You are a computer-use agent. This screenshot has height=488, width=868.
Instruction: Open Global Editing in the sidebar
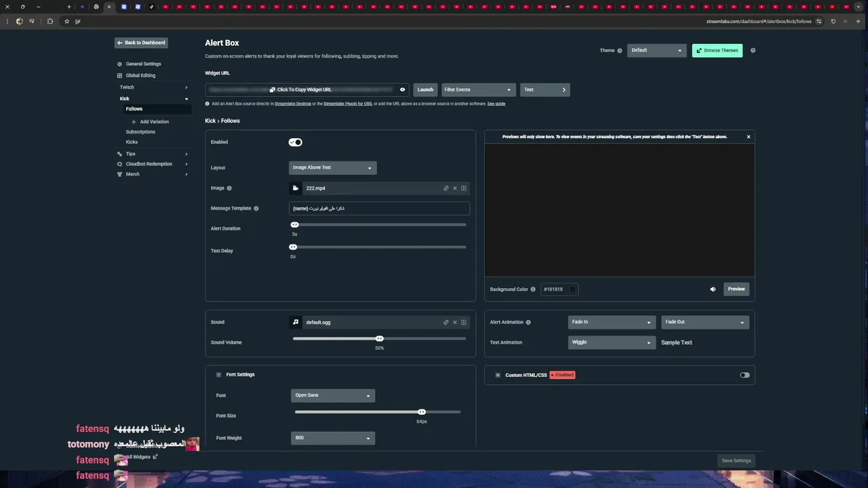click(140, 76)
